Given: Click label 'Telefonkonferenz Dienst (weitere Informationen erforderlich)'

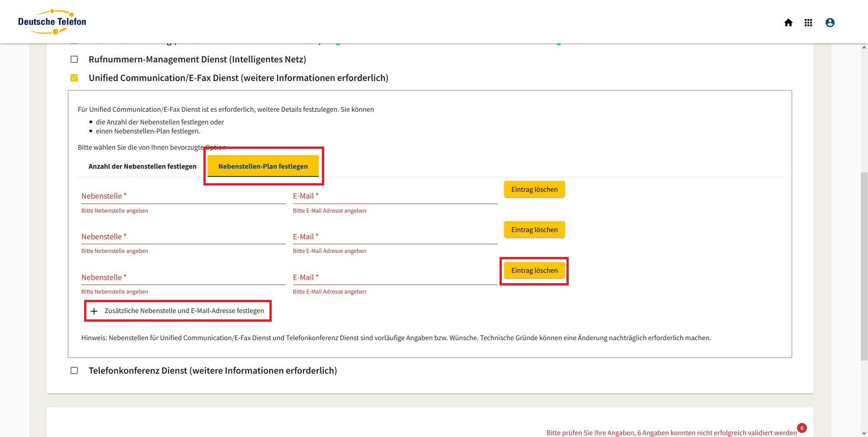Looking at the screenshot, I should tap(212, 370).
